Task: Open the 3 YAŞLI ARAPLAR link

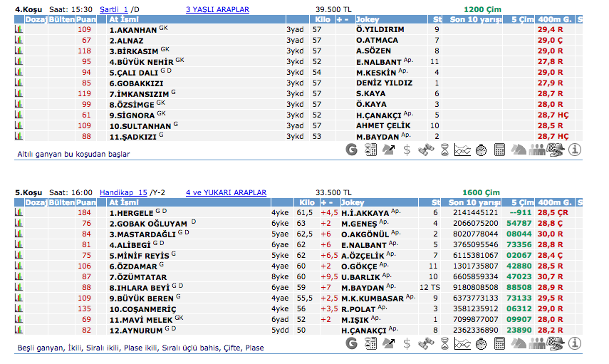Action: coord(217,10)
